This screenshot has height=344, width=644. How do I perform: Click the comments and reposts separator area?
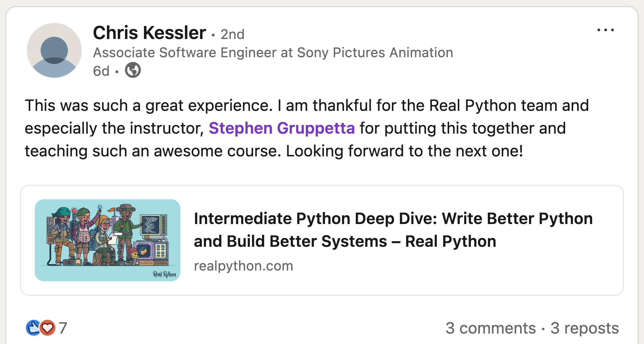coord(542,328)
